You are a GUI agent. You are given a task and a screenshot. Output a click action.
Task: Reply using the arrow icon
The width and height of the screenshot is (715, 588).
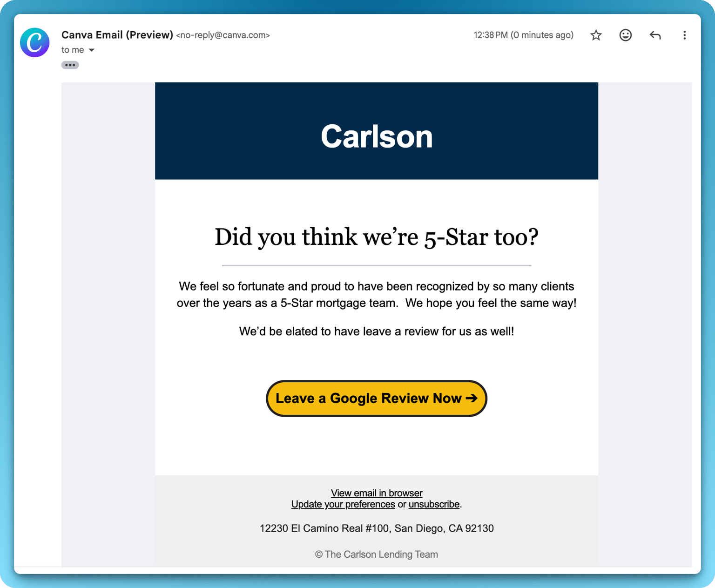click(x=655, y=35)
